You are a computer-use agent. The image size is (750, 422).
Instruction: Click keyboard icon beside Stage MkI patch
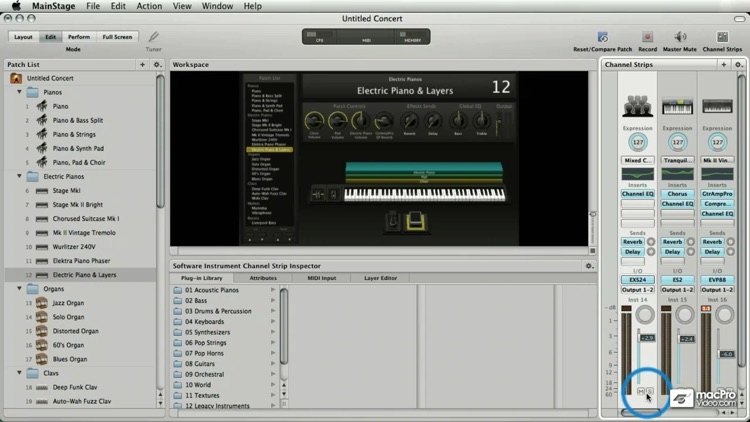(x=42, y=190)
